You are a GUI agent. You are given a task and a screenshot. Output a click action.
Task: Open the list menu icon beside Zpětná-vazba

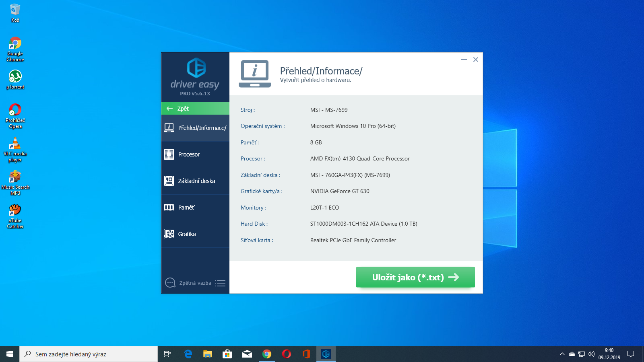tap(220, 283)
